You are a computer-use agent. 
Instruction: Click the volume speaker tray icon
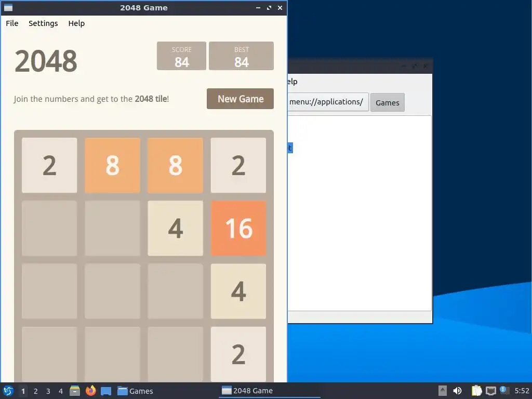(457, 391)
